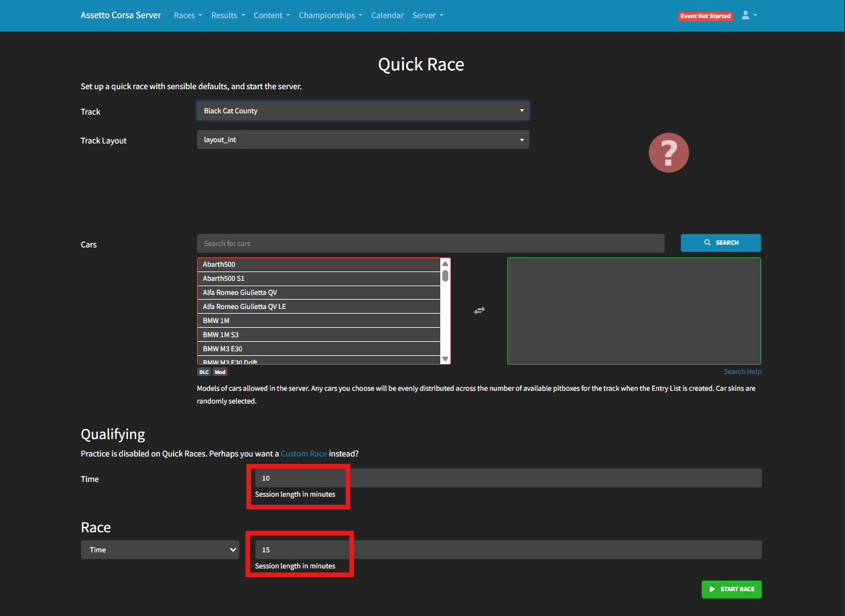845x616 pixels.
Task: Click the Mod badge under car list
Action: coord(220,372)
